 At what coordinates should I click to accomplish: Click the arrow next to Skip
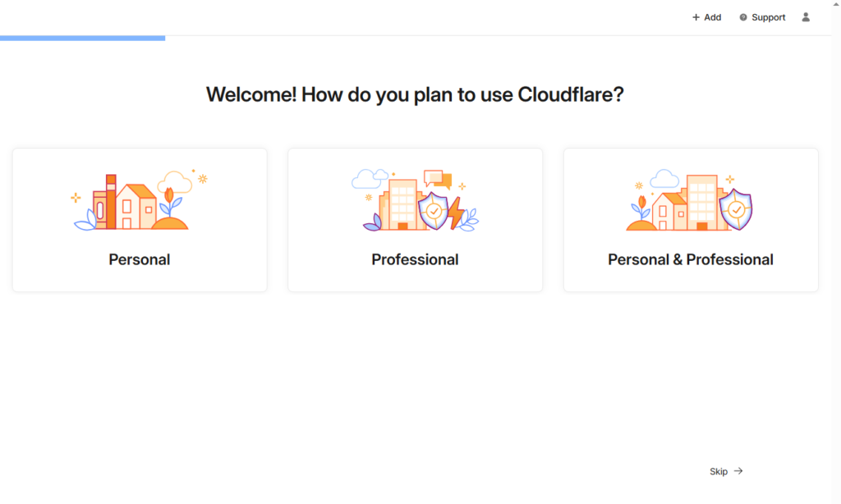click(x=738, y=471)
